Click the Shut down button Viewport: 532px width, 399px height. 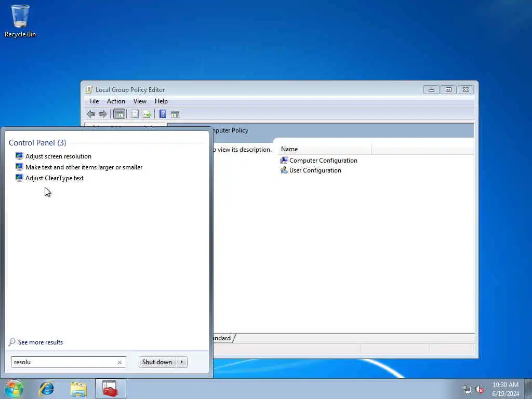157,362
